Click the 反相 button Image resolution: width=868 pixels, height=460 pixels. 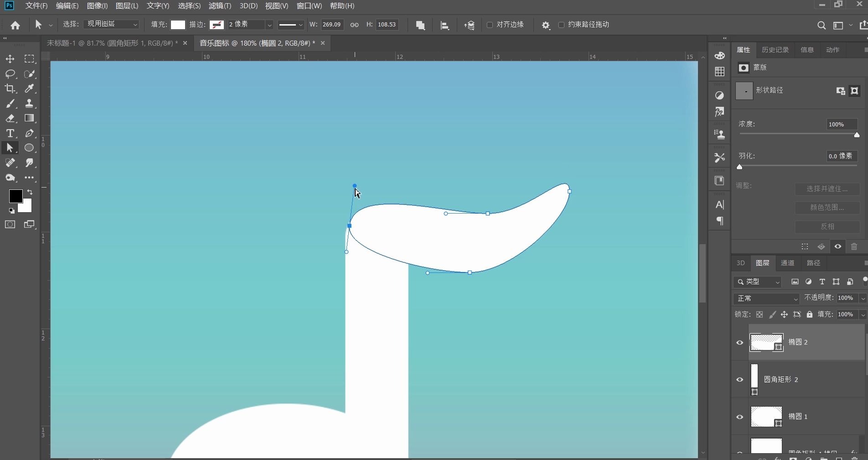click(x=827, y=227)
